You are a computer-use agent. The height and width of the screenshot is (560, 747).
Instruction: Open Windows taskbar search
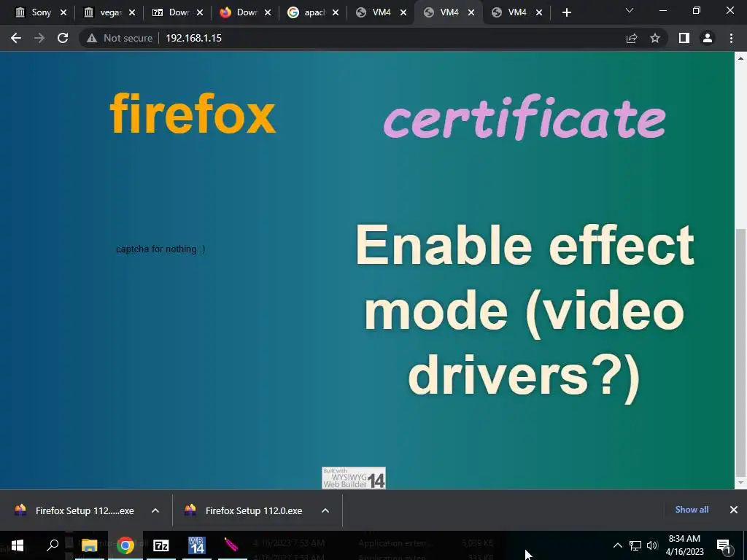click(x=53, y=545)
